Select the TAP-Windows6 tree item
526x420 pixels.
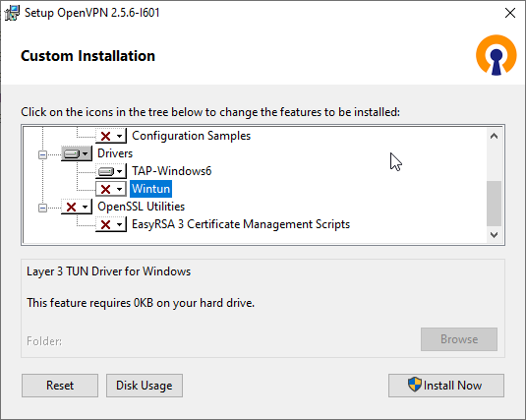click(171, 171)
